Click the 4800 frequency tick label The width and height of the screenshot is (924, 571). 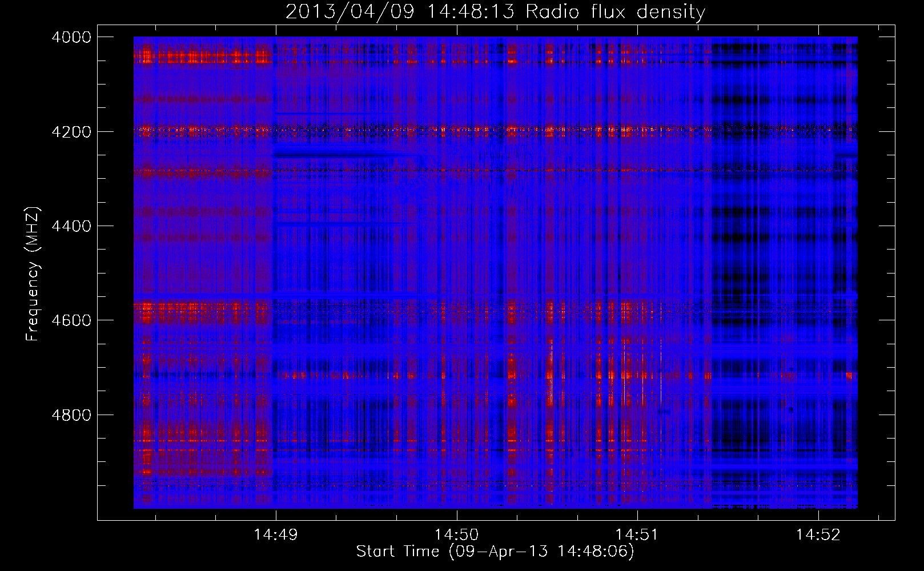coord(71,415)
